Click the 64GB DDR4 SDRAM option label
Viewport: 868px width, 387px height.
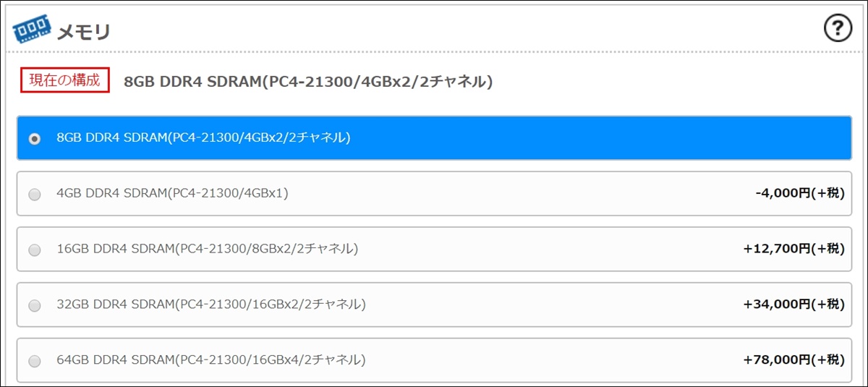click(x=211, y=360)
